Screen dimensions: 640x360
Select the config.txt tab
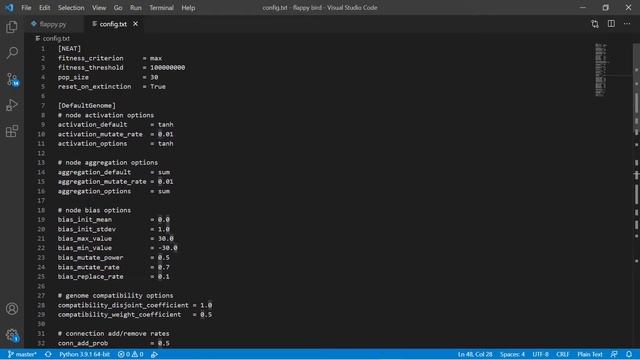pos(113,24)
